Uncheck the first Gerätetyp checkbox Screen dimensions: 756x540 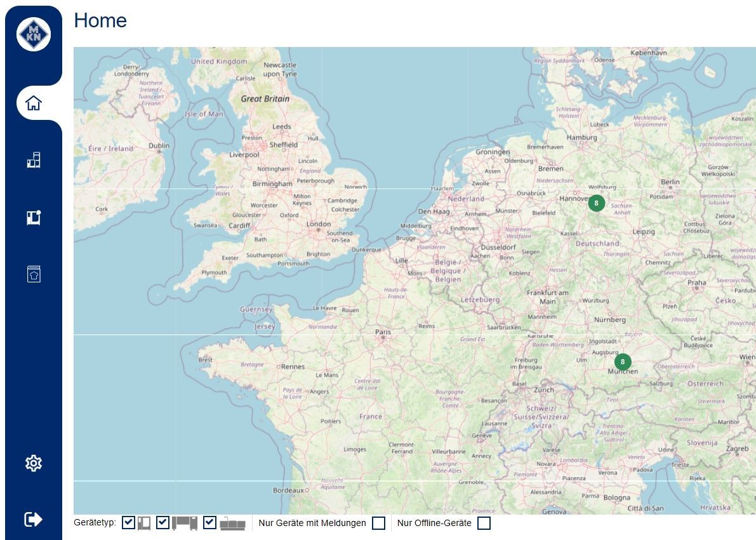click(x=129, y=523)
